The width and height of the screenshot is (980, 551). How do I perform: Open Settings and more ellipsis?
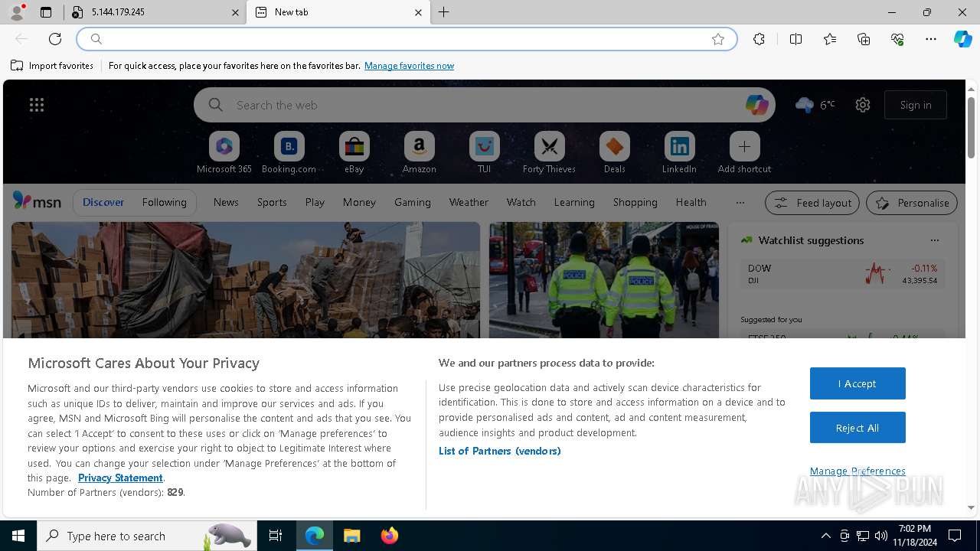coord(931,39)
